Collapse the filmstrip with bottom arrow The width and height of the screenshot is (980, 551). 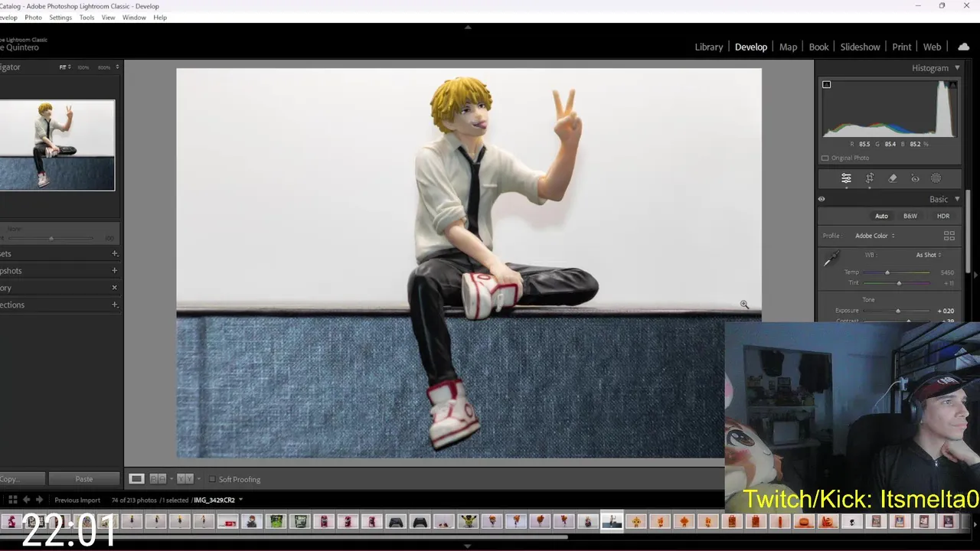[x=468, y=546]
